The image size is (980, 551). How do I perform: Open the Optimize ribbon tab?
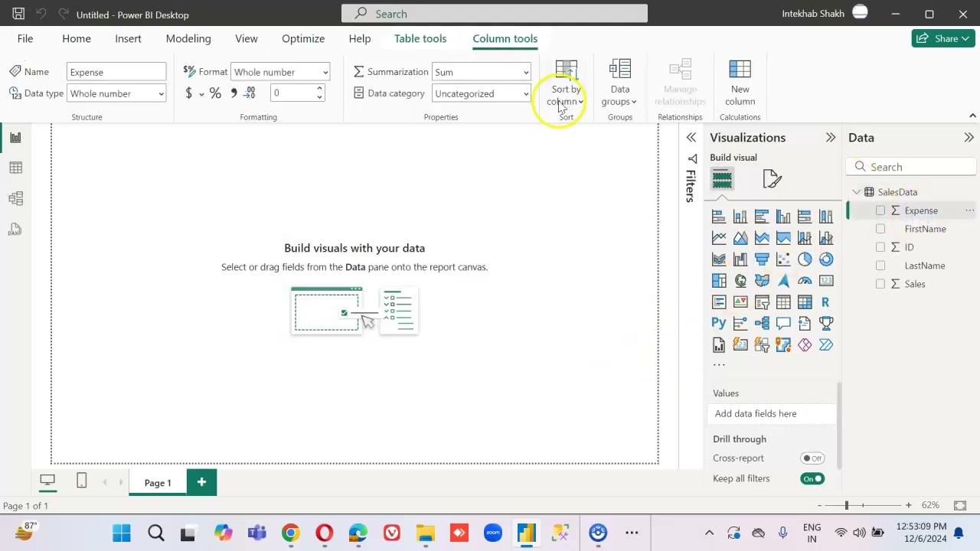coord(303,38)
